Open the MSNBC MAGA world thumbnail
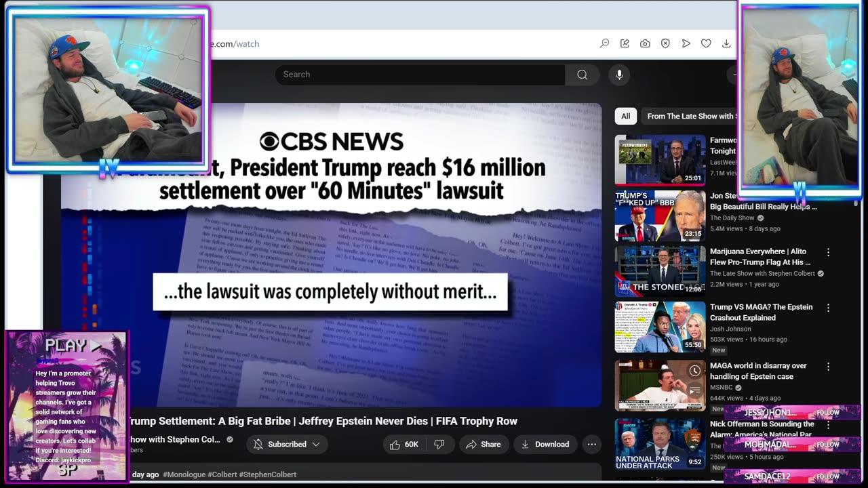 660,385
